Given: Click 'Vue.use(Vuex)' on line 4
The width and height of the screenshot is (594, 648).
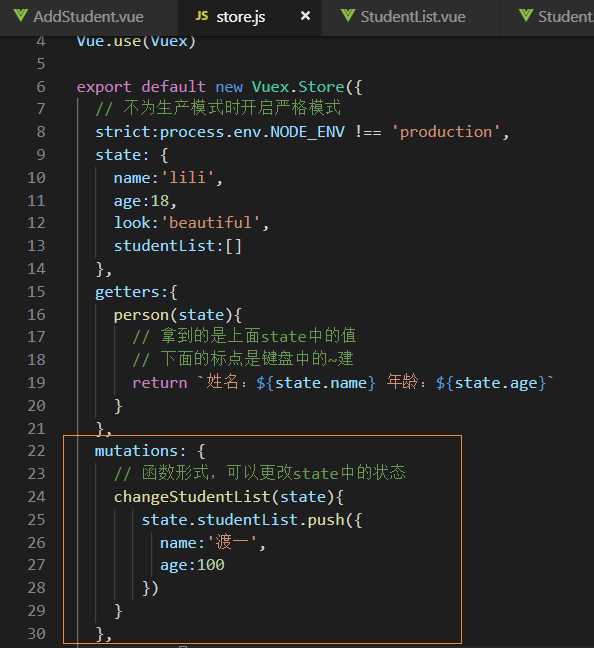Looking at the screenshot, I should coord(136,41).
